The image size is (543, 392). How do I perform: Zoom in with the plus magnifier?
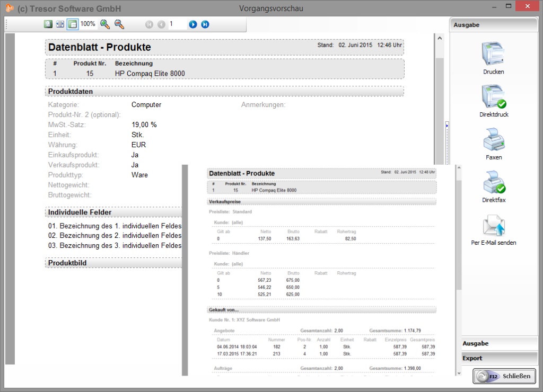(x=104, y=24)
